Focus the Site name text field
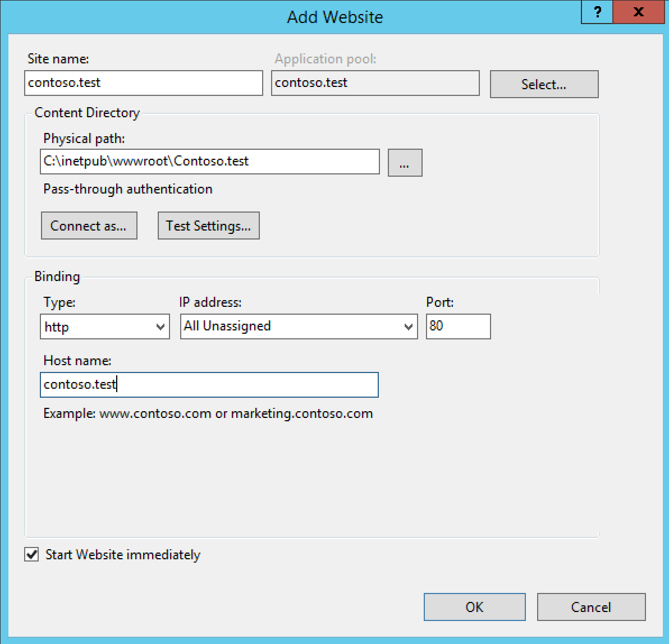Viewport: 669px width, 644px height. click(144, 83)
